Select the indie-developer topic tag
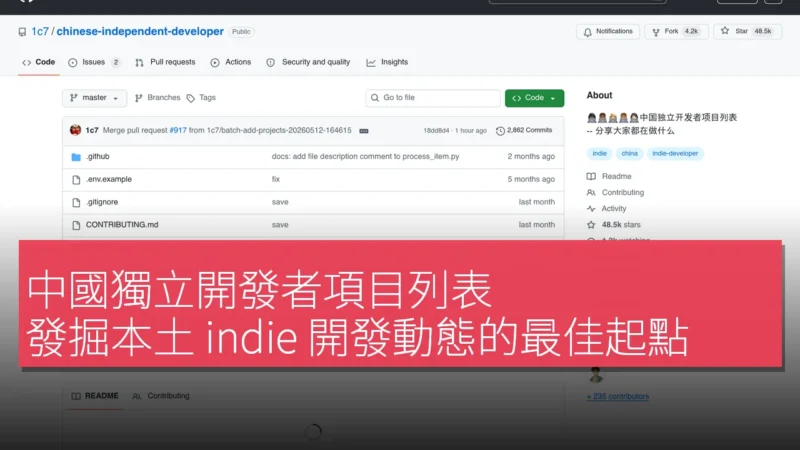 pyautogui.click(x=675, y=154)
